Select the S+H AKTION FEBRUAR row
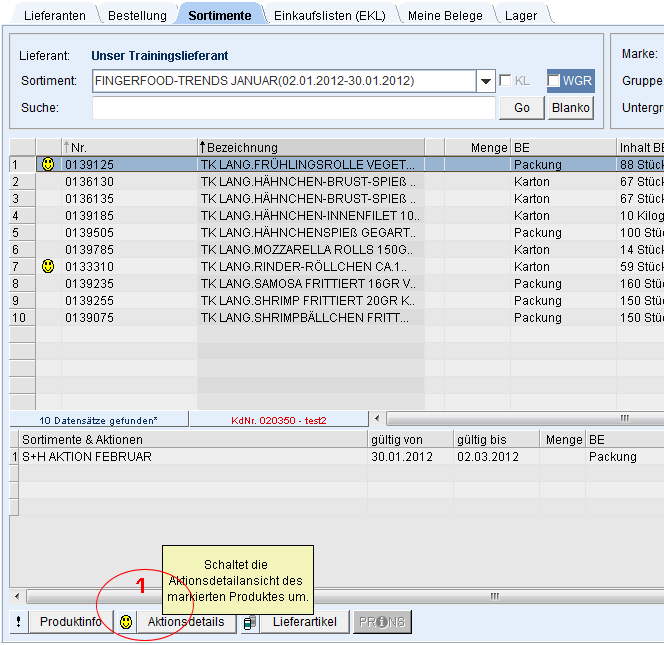The height and width of the screenshot is (645, 664). point(190,457)
